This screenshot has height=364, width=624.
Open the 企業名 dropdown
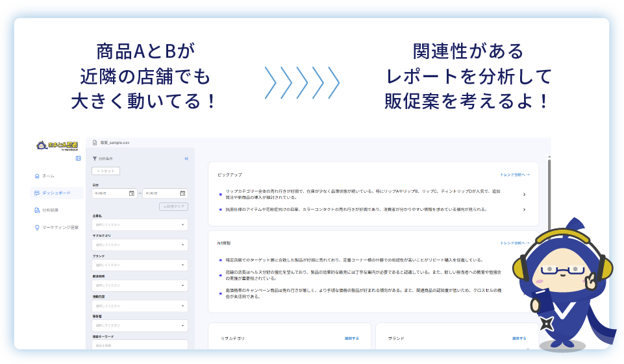(x=140, y=224)
